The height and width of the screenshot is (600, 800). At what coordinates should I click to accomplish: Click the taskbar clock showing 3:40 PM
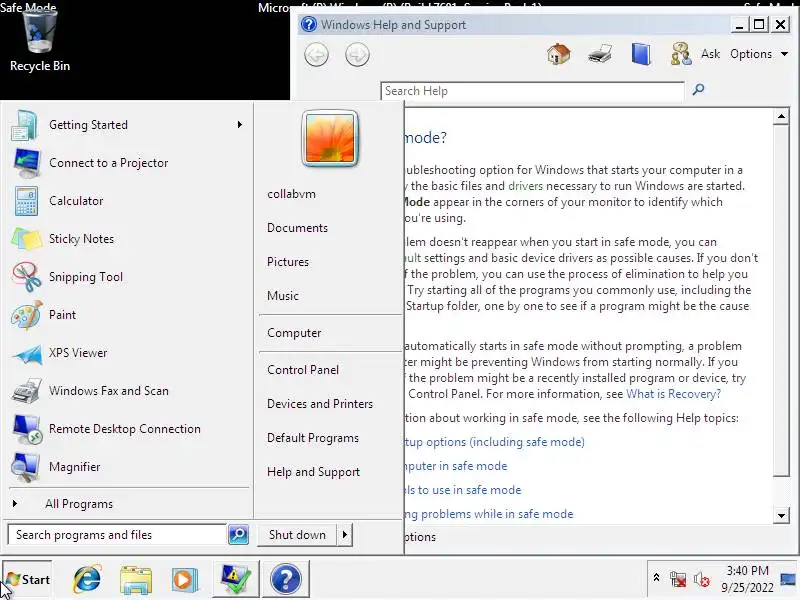pyautogui.click(x=747, y=579)
